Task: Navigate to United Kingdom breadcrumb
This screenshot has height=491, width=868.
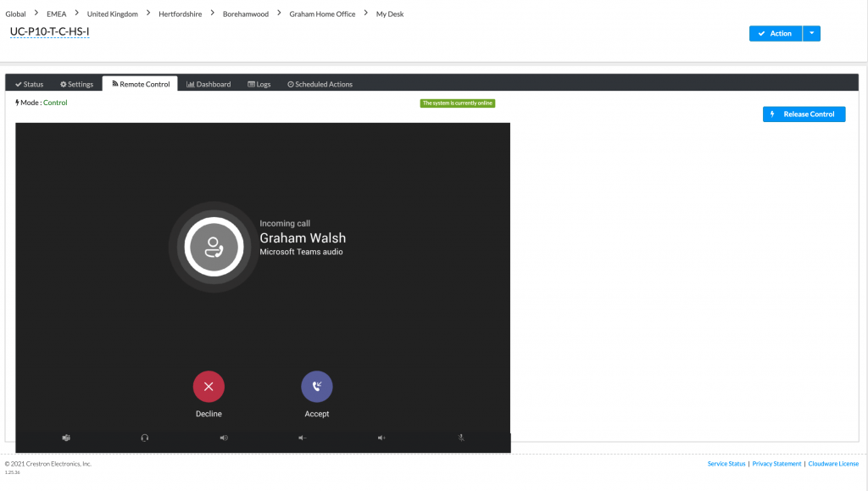Action: pos(113,14)
